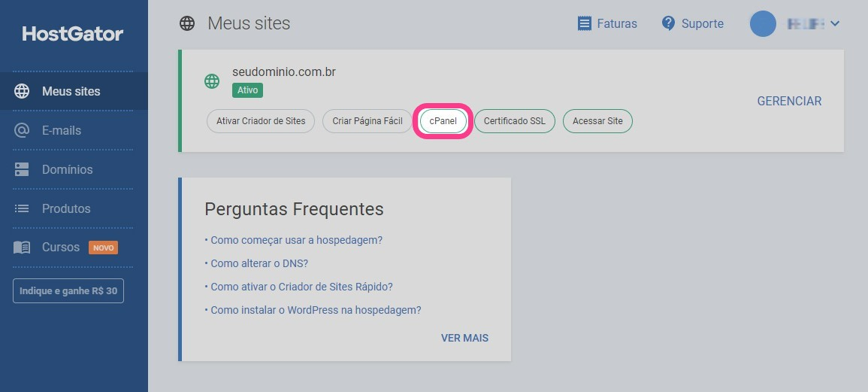The width and height of the screenshot is (868, 392).
Task: Click the Suporte question mark icon
Action: coord(668,23)
